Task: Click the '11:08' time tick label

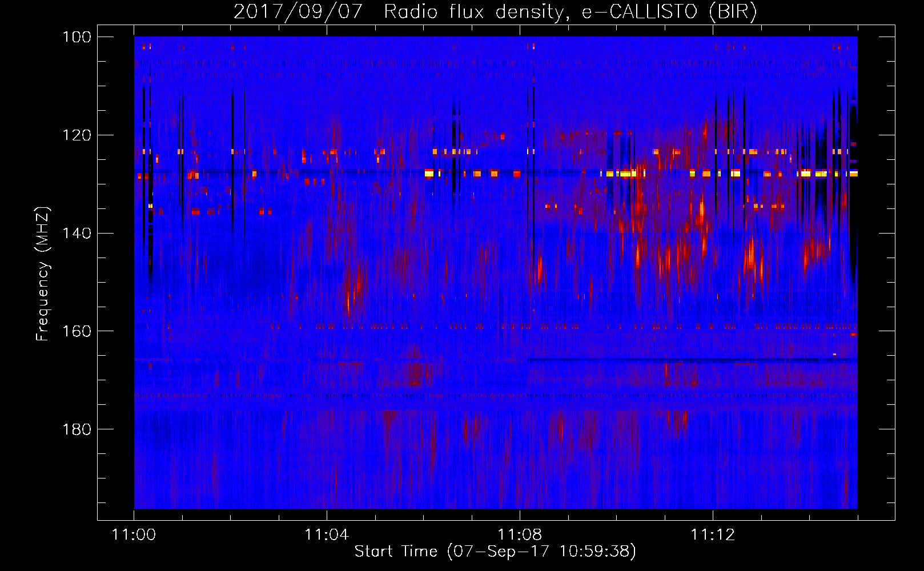Action: point(520,535)
